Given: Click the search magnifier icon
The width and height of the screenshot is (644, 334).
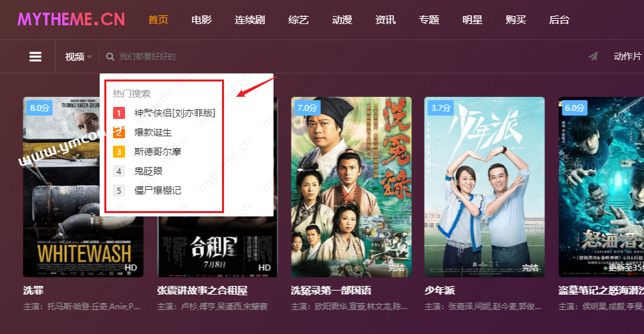Looking at the screenshot, I should tap(110, 57).
